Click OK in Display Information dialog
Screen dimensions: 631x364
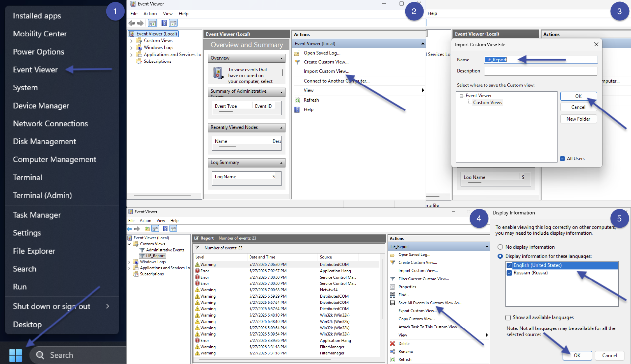[x=577, y=355]
